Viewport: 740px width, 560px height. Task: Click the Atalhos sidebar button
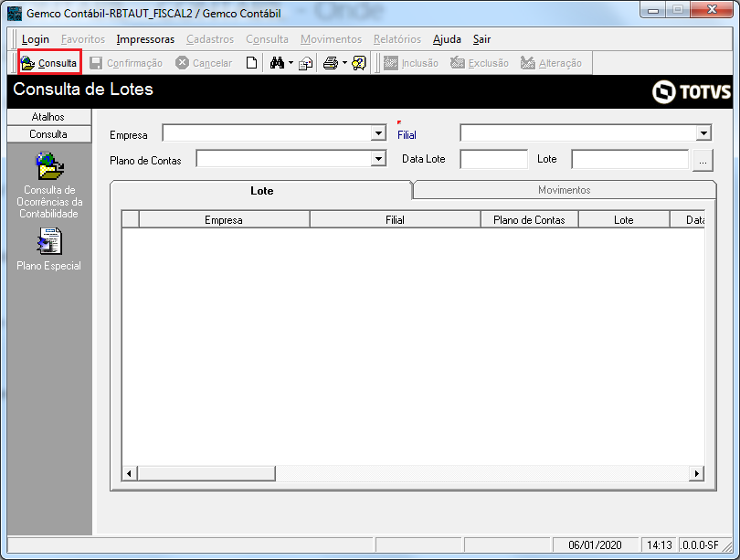[x=49, y=117]
